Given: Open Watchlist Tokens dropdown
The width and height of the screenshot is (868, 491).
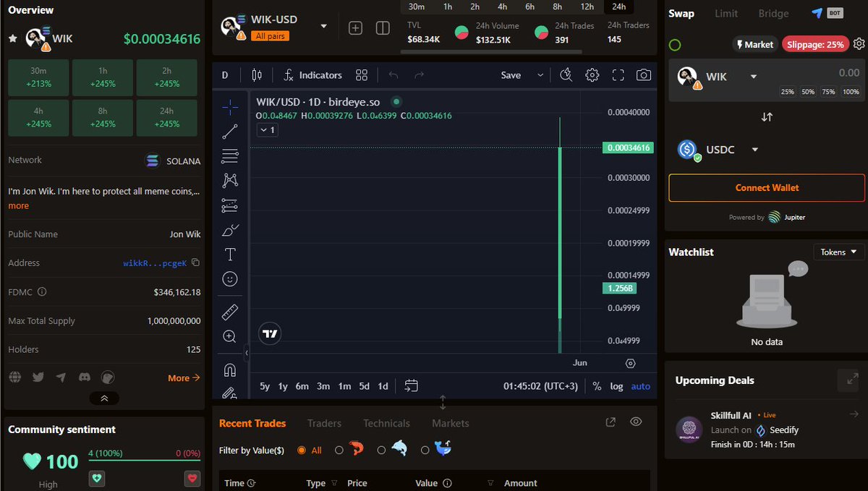Looking at the screenshot, I should coord(839,252).
